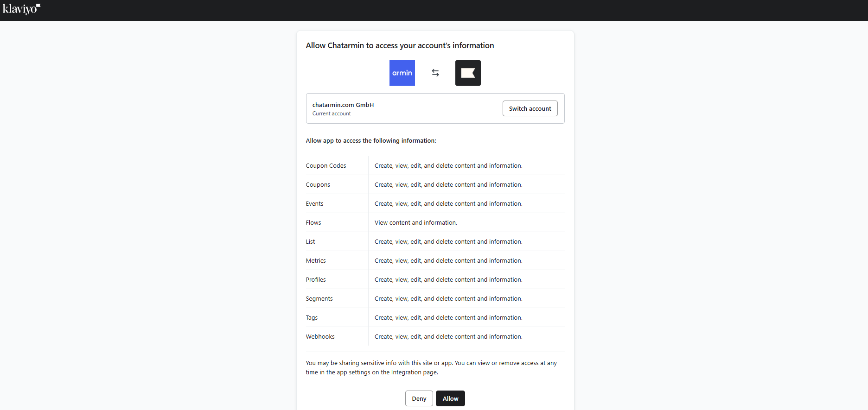Click the Tags scope label
Image resolution: width=868 pixels, height=410 pixels.
pos(312,317)
